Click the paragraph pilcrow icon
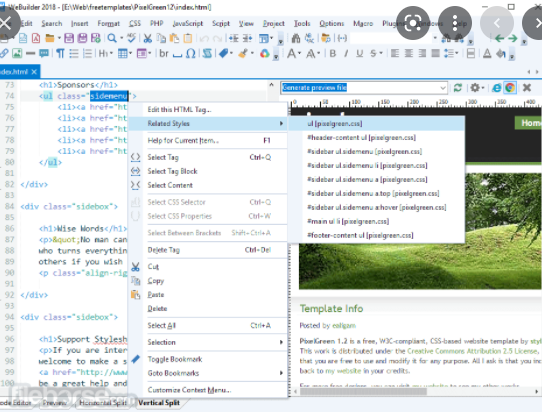The image size is (542, 412). point(60,53)
